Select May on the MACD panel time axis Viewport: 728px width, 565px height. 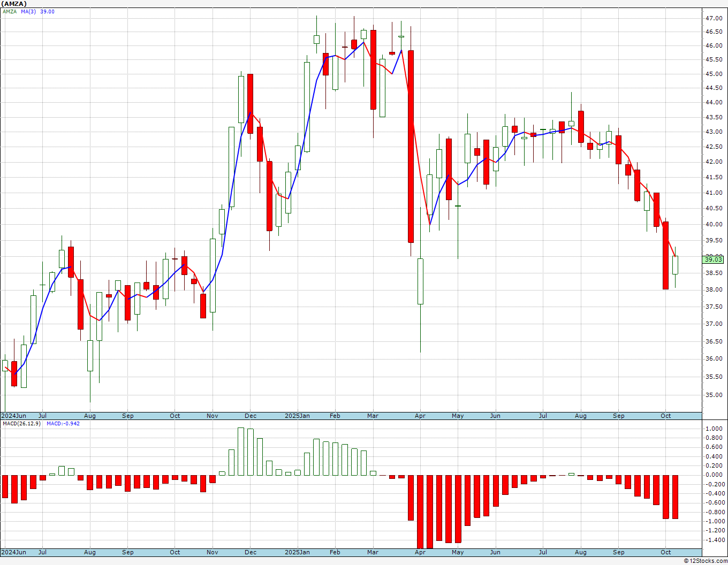(458, 552)
